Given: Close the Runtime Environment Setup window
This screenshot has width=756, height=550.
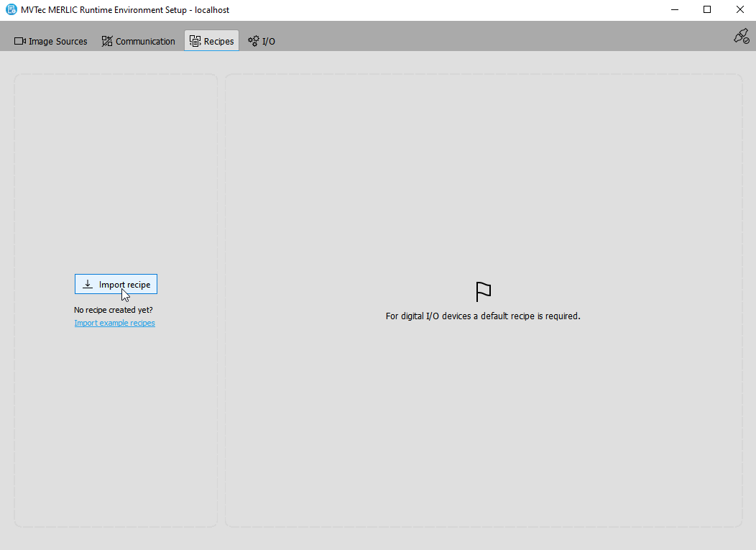Looking at the screenshot, I should click(x=739, y=10).
